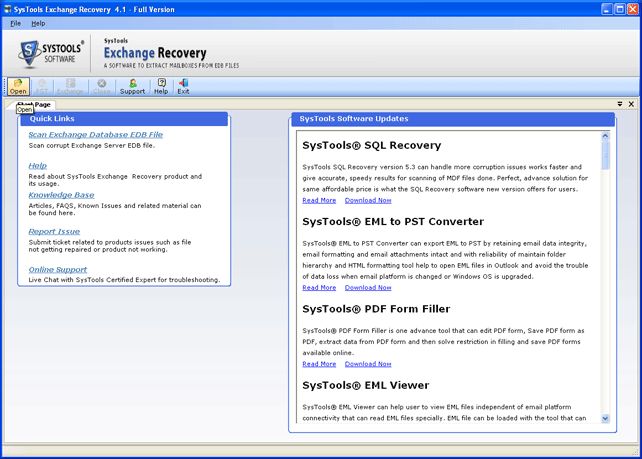Select the Start Page tab
Viewport: 642px width, 459px height.
pos(34,104)
